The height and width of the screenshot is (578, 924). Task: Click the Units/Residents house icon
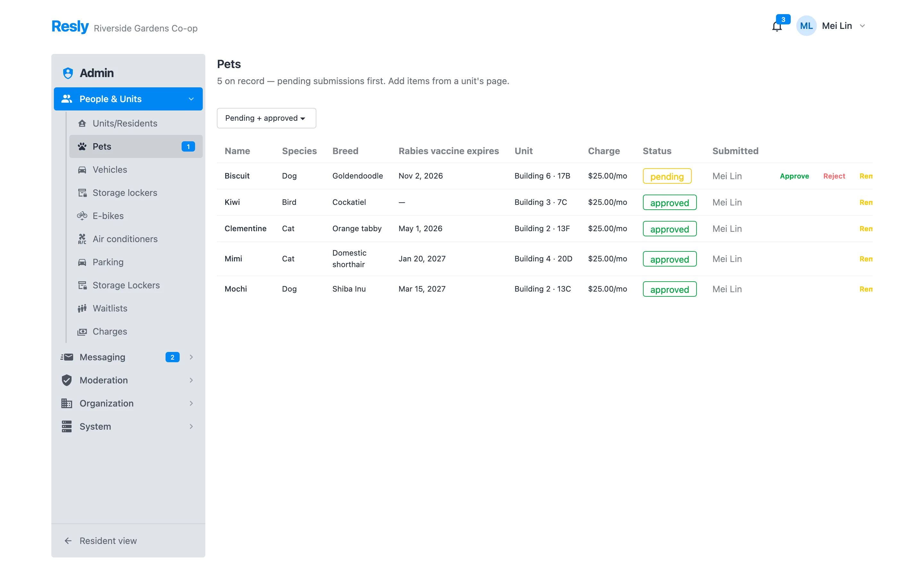[x=82, y=124]
